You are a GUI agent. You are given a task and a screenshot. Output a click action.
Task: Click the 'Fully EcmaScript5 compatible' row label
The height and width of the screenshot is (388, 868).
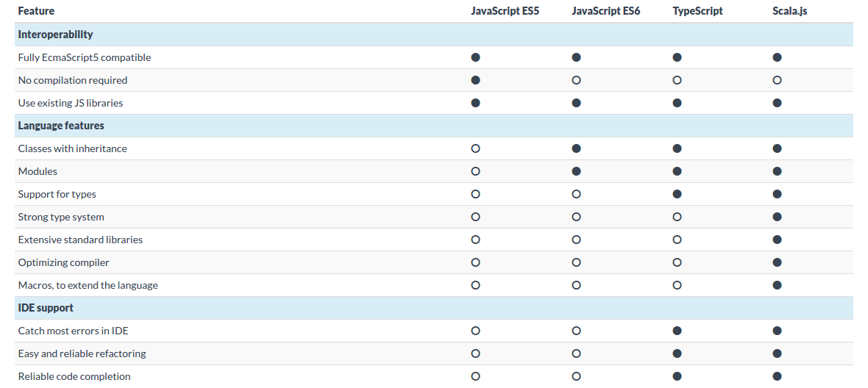[x=84, y=57]
